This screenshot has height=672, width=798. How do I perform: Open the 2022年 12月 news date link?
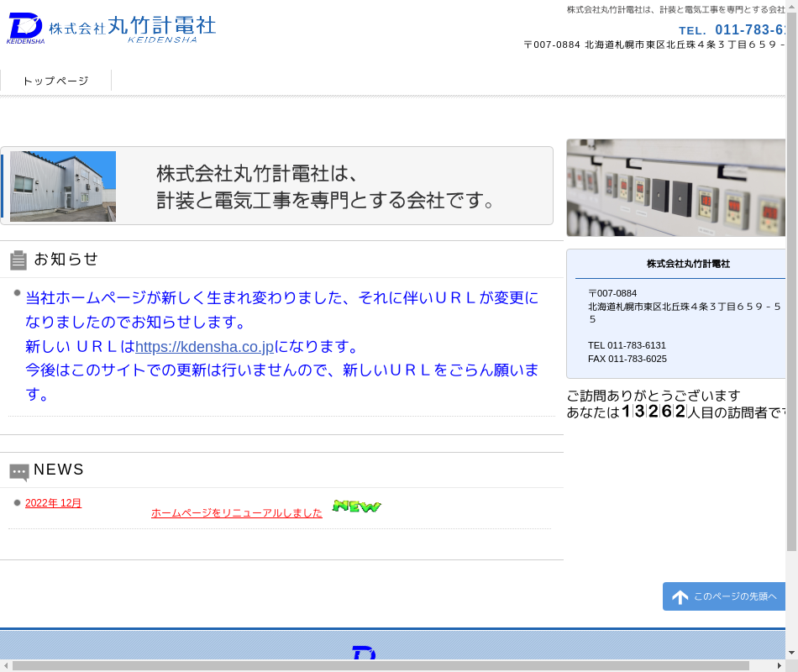tap(54, 503)
